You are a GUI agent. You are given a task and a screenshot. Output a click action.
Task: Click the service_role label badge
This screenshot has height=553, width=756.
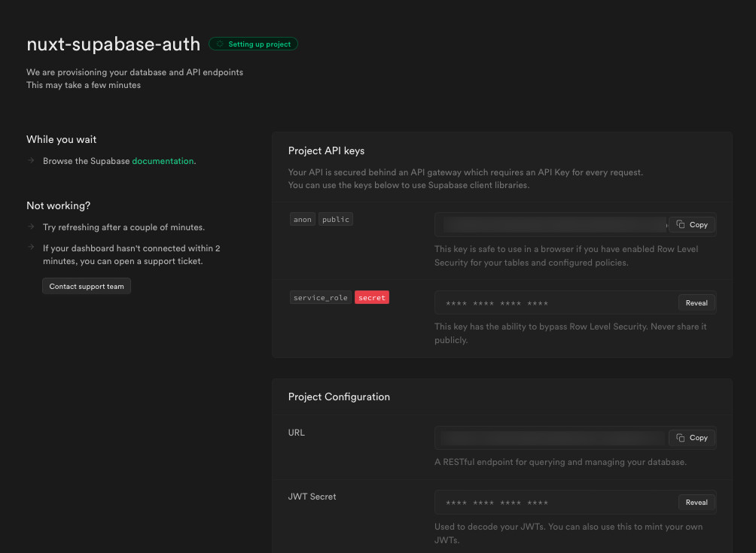[x=319, y=296]
